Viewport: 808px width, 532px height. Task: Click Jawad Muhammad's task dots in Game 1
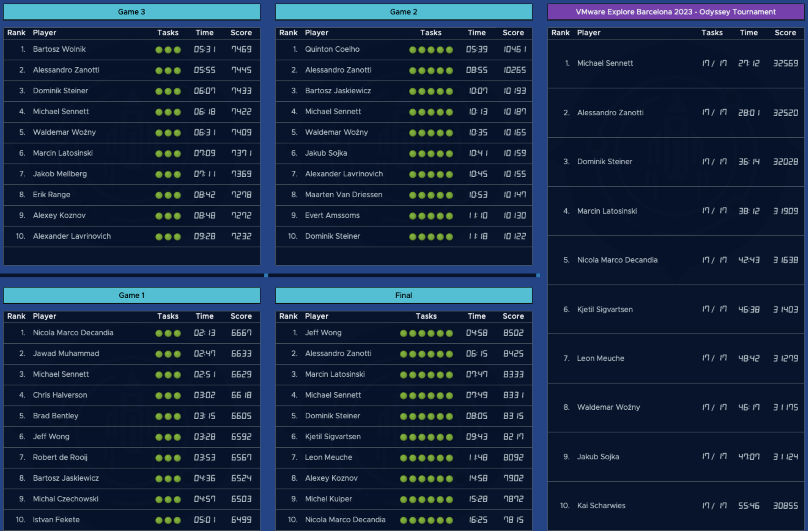[168, 354]
